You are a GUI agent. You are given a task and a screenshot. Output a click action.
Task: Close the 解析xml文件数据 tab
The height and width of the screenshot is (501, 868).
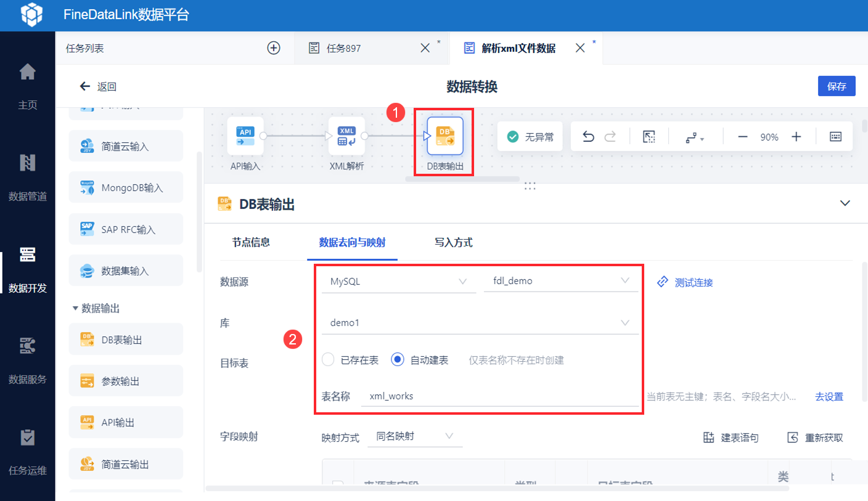(580, 48)
